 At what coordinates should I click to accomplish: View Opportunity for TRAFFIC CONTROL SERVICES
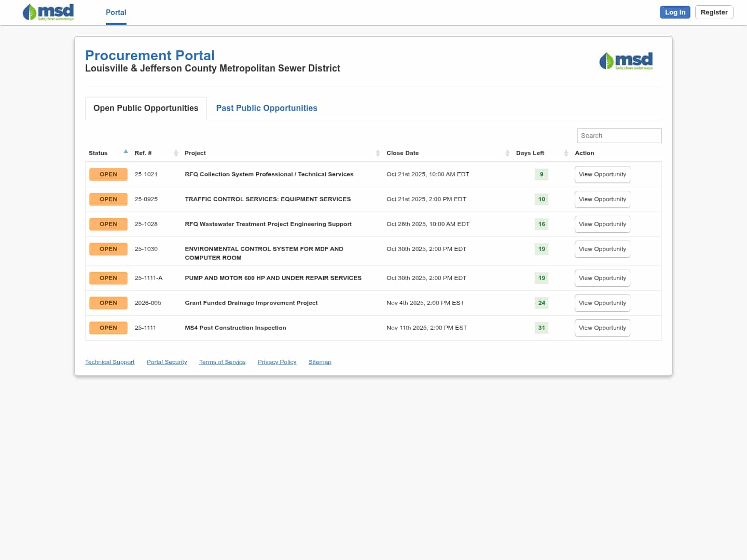coord(602,200)
